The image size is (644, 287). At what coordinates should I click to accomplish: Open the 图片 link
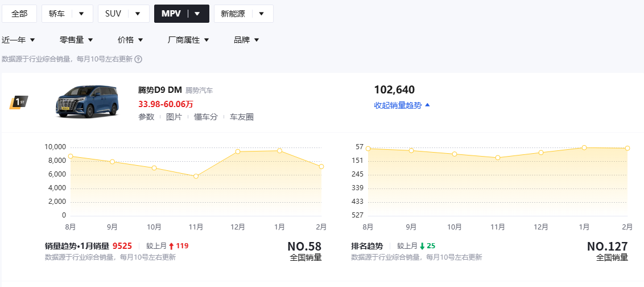pos(174,117)
